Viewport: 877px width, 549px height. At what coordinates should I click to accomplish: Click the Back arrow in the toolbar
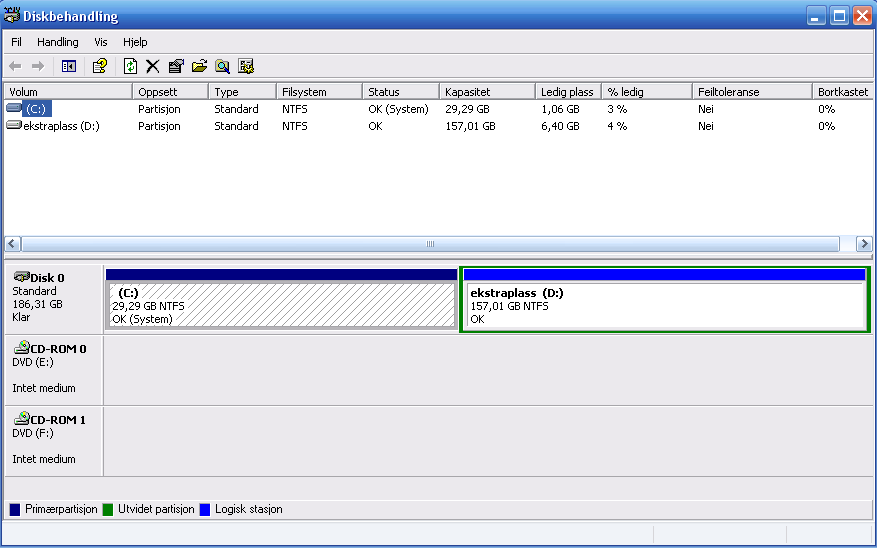click(x=15, y=67)
